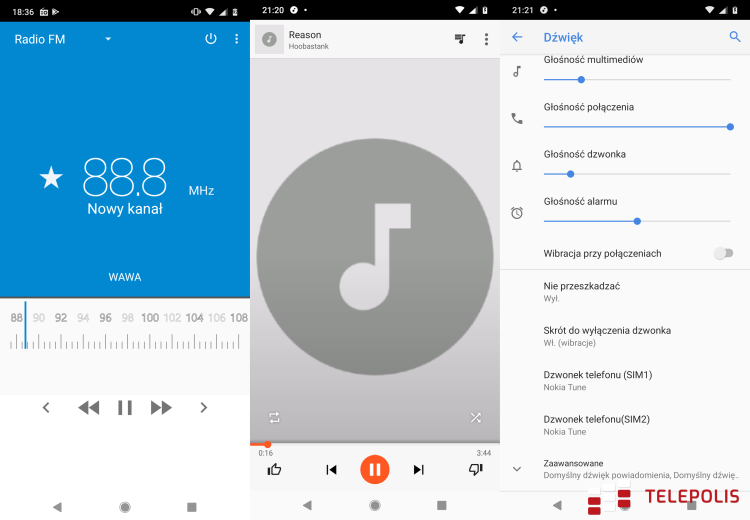Tap the large album art placeholder
Image resolution: width=750 pixels, height=520 pixels.
[x=375, y=256]
